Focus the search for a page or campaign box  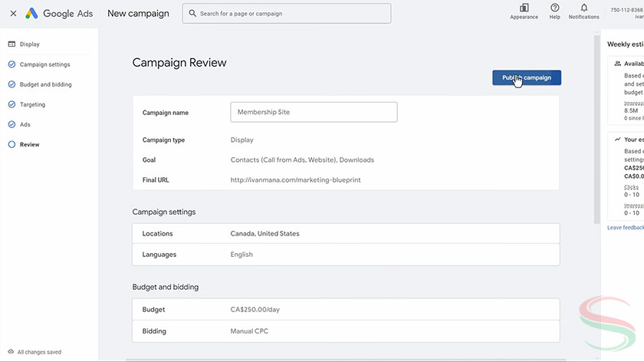[291, 14]
